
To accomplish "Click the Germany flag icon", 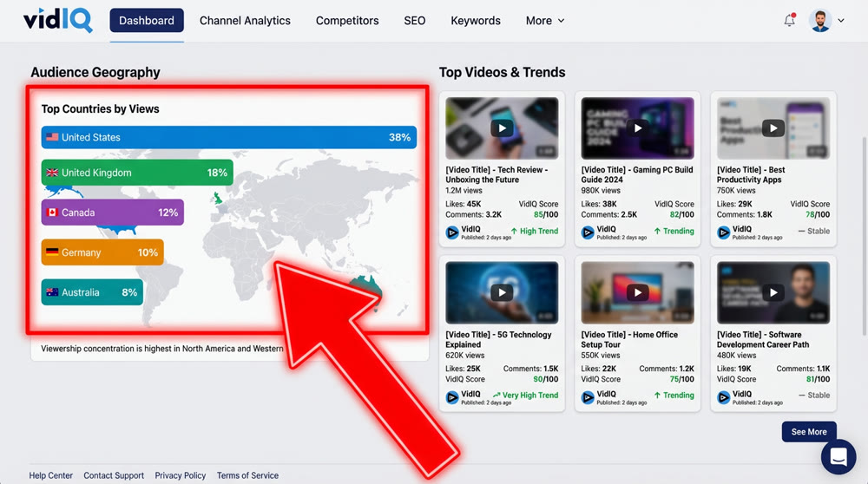I will 52,252.
